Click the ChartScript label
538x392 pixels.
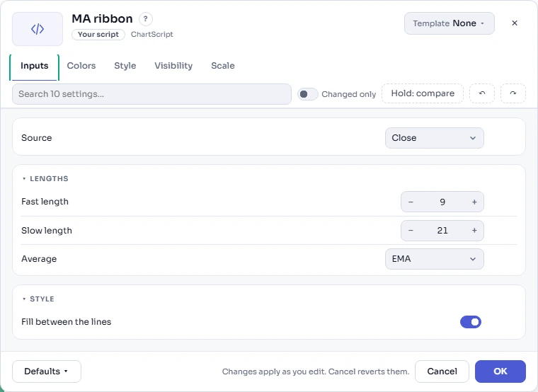pos(152,34)
